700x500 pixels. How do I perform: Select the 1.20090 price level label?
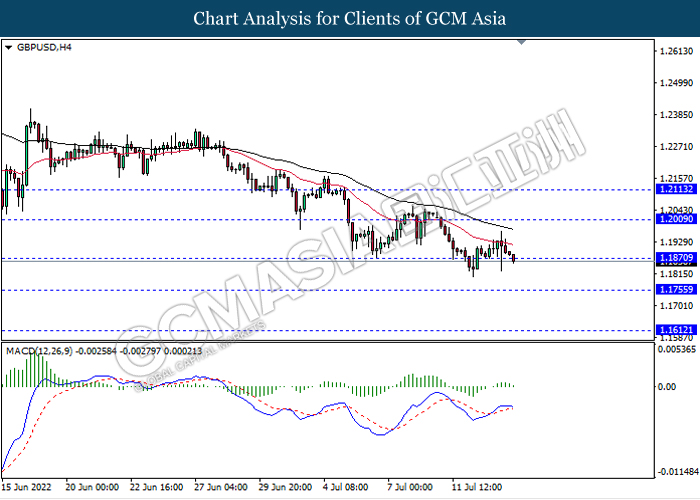[x=676, y=219]
